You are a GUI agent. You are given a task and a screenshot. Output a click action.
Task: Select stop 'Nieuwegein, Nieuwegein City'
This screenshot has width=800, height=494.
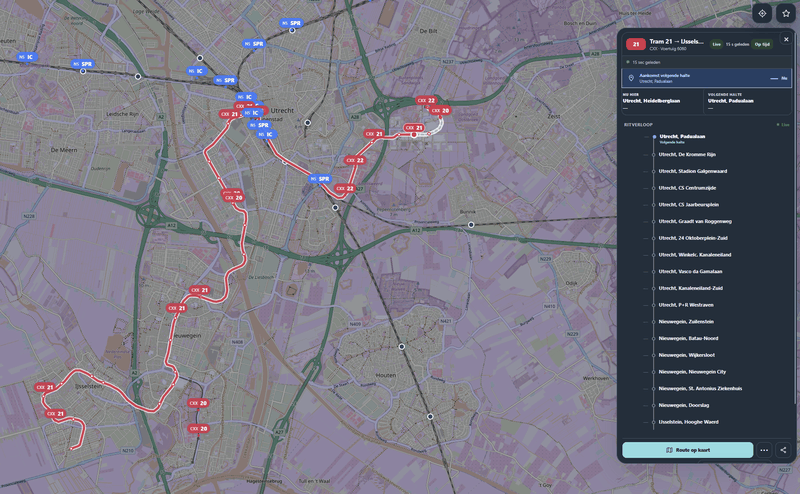click(x=692, y=372)
